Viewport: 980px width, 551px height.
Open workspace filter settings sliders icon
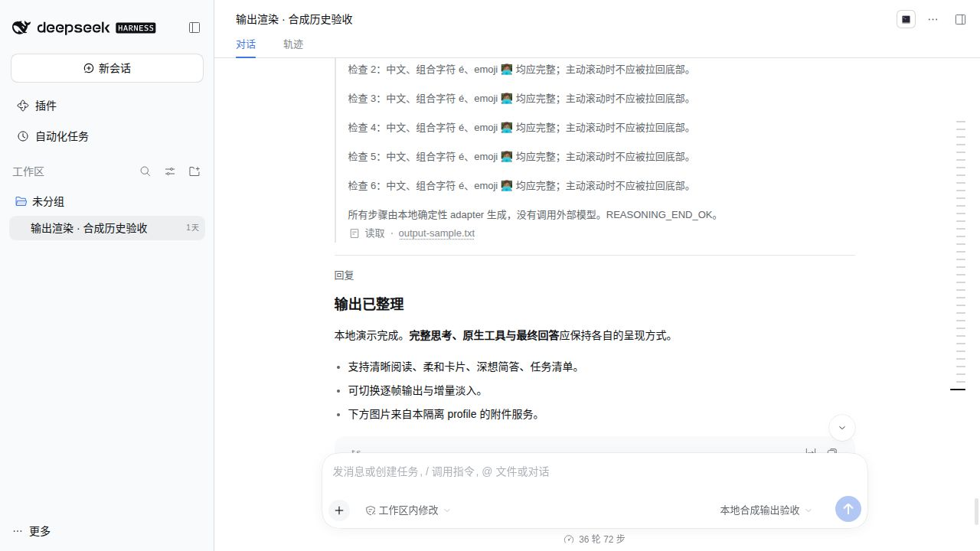[x=170, y=171]
